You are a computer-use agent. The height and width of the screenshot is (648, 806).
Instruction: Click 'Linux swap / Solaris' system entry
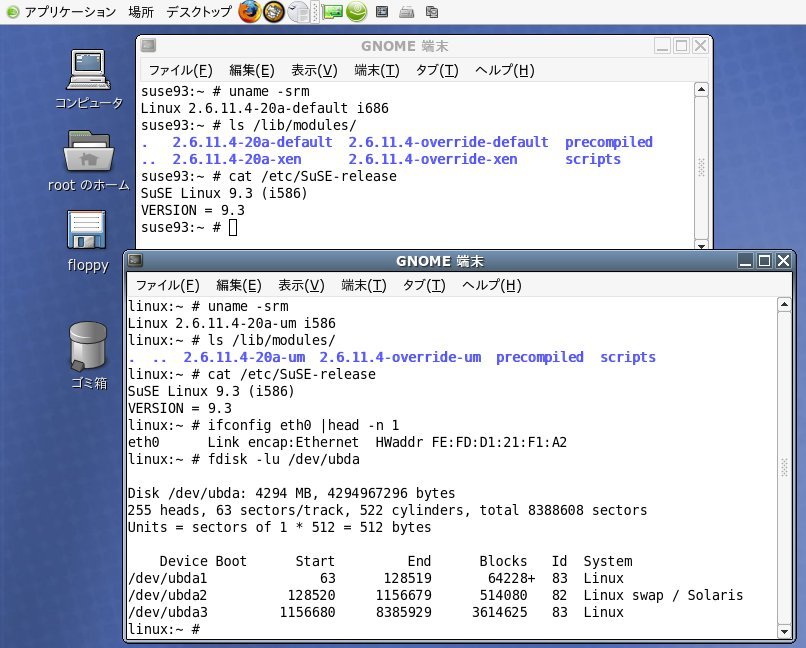tap(663, 595)
